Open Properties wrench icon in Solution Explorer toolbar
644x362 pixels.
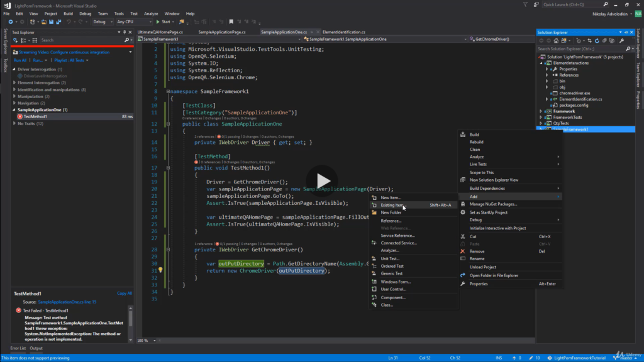(x=621, y=40)
